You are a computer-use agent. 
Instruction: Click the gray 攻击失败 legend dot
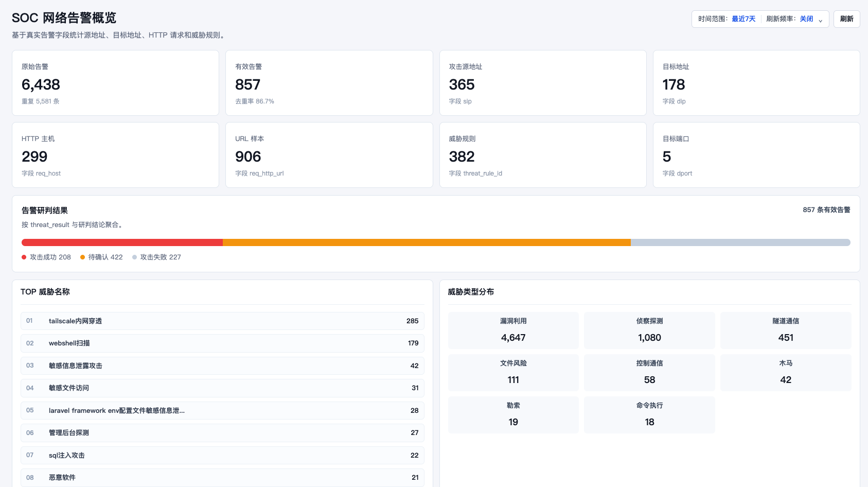(x=135, y=257)
